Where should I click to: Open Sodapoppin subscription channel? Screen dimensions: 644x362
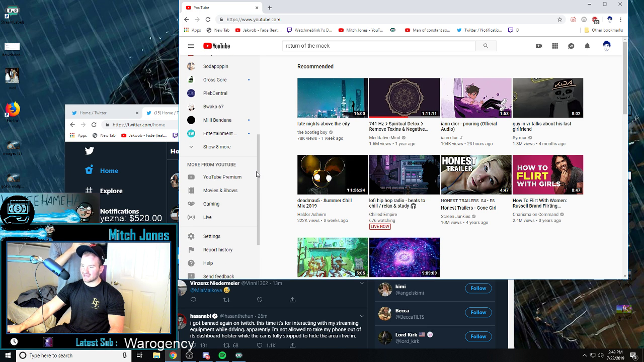point(217,66)
